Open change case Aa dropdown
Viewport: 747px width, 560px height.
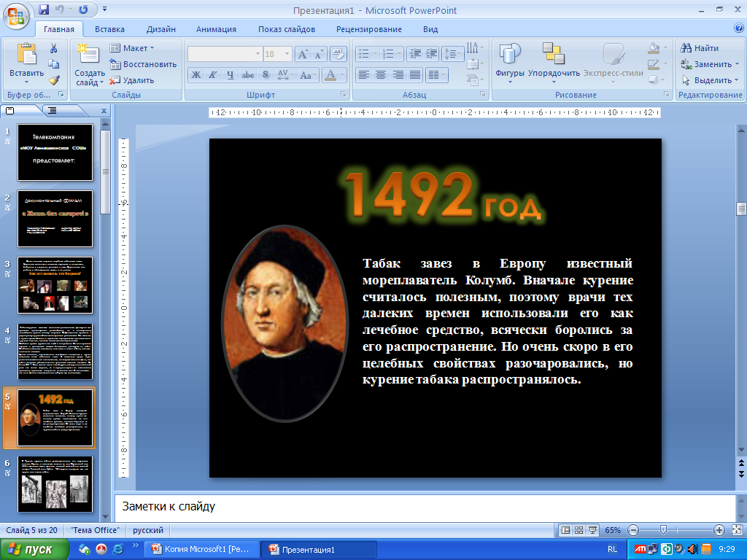pyautogui.click(x=309, y=75)
